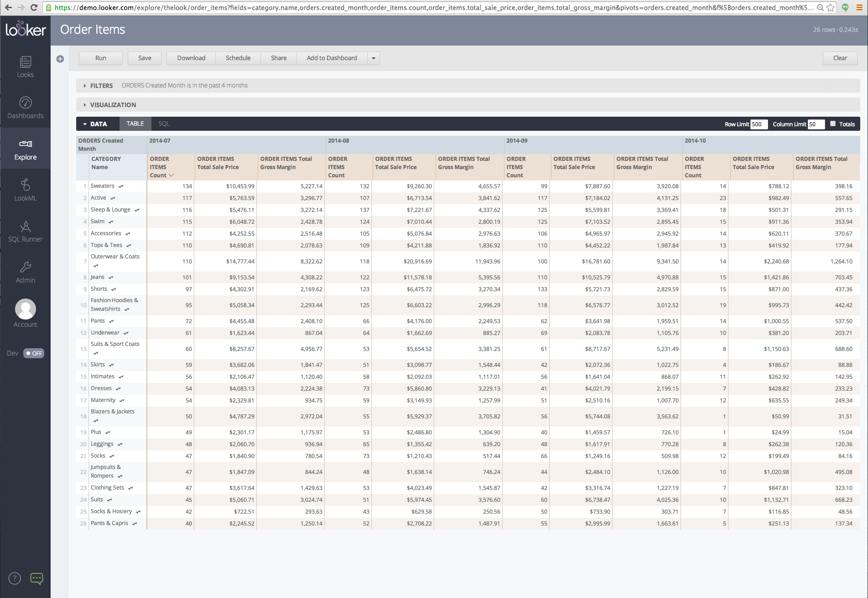Enable the Totals checkbox
This screenshot has height=598, width=868.
832,123
